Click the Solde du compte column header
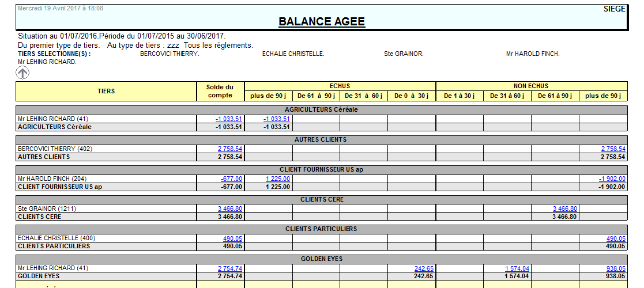 pyautogui.click(x=220, y=91)
